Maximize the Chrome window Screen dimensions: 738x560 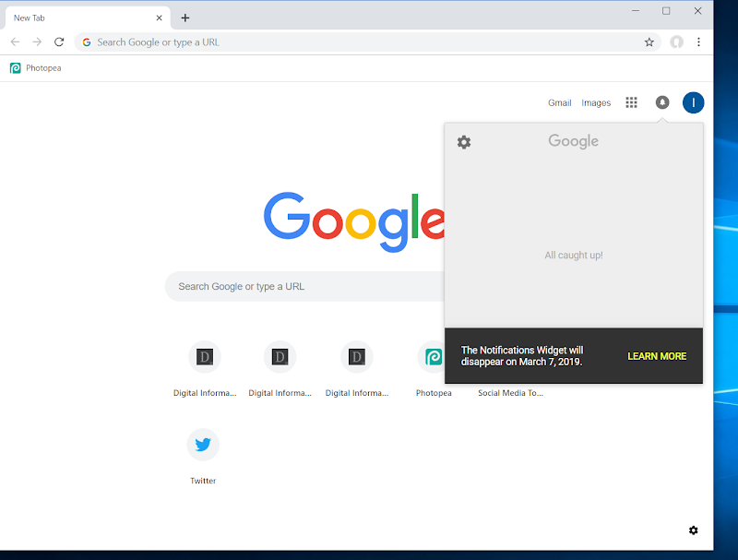tap(666, 11)
